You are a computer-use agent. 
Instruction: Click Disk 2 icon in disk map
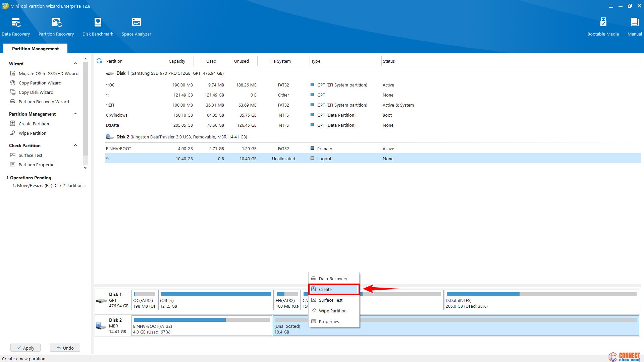pos(101,325)
